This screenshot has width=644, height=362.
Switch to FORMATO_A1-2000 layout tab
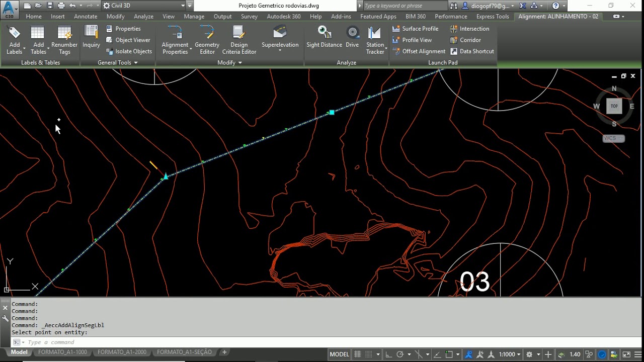(x=122, y=352)
